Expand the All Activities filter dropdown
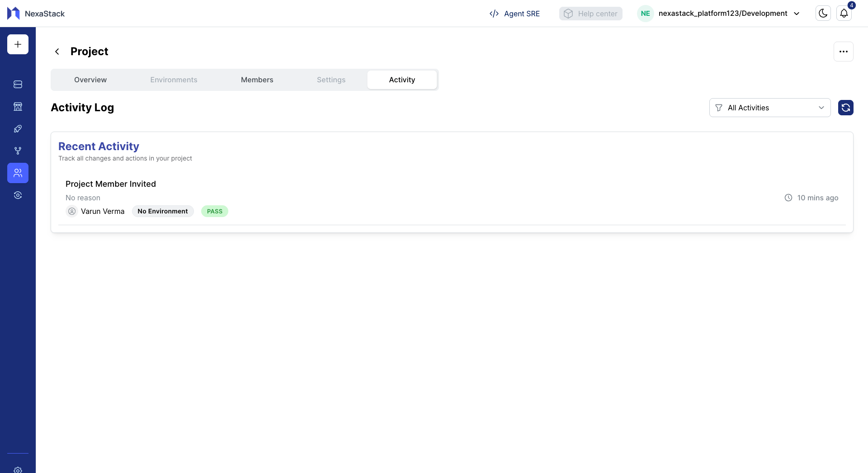The height and width of the screenshot is (473, 868). coord(769,108)
